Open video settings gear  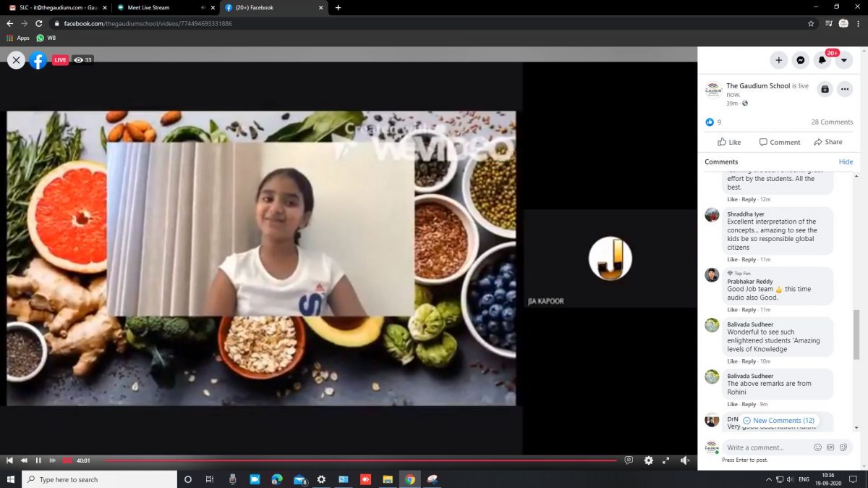click(x=648, y=460)
